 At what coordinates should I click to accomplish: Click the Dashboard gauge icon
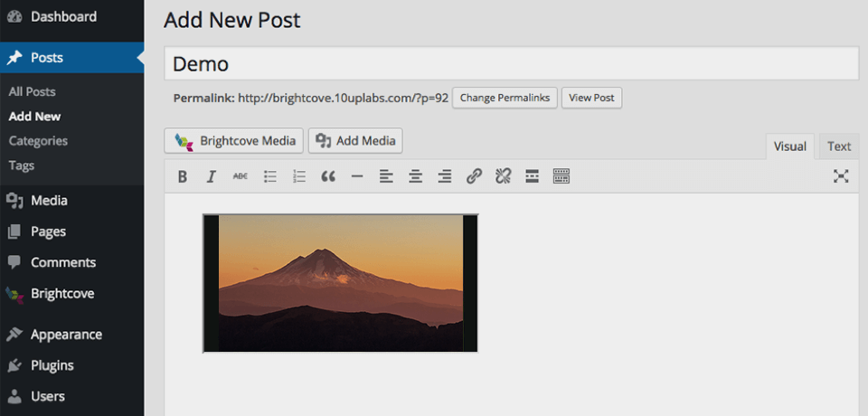pyautogui.click(x=14, y=16)
